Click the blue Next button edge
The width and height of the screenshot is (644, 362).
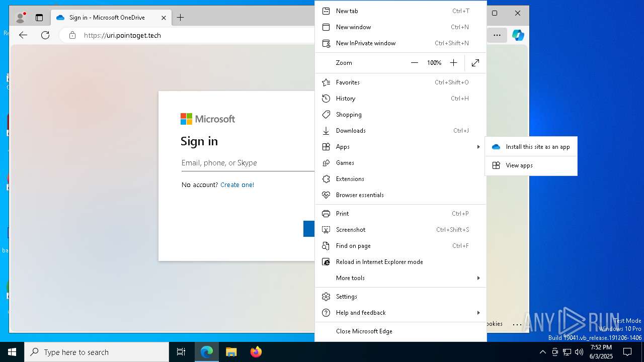pyautogui.click(x=309, y=229)
